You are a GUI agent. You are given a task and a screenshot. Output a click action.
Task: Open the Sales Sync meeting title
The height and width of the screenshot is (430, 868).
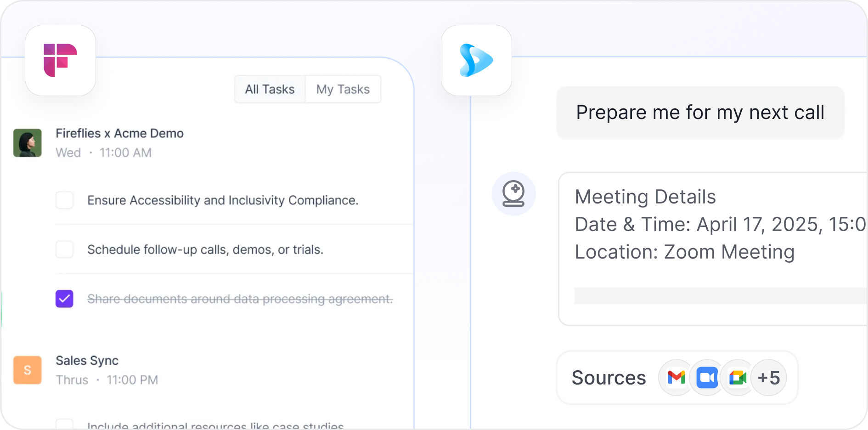click(87, 361)
